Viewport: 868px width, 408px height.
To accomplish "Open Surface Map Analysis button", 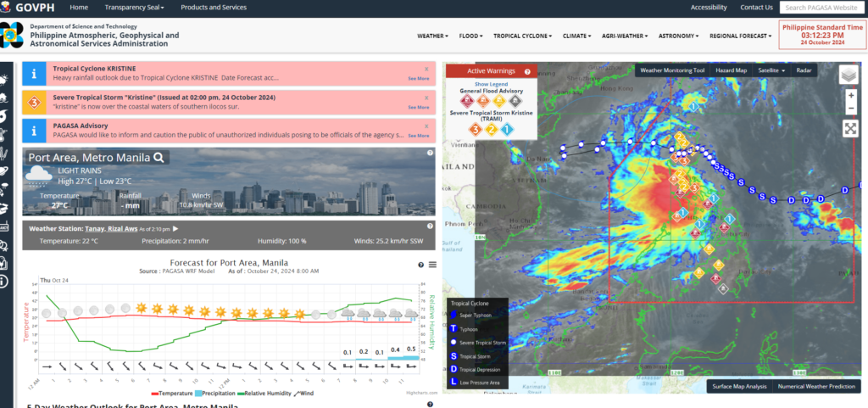I will 739,387.
